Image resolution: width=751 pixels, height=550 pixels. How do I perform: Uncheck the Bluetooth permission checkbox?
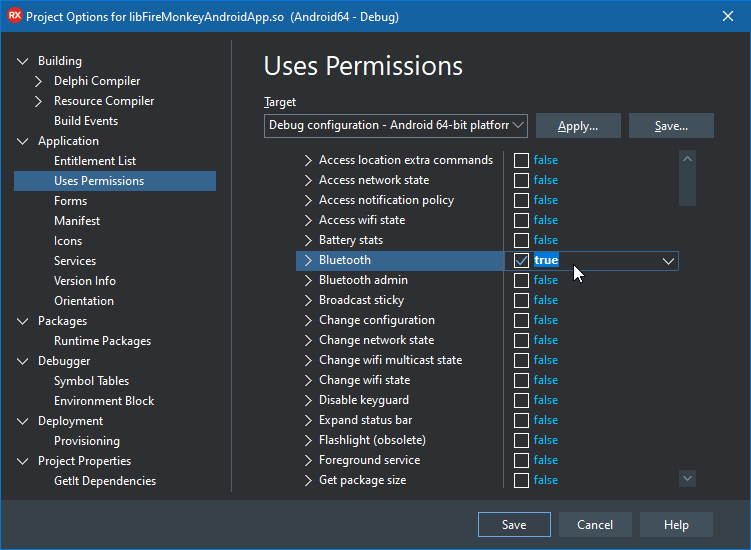click(x=521, y=261)
